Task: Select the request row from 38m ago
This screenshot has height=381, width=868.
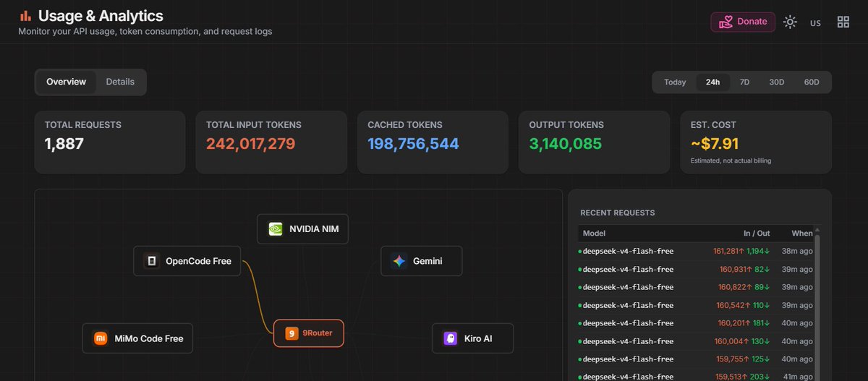Action: 697,251
